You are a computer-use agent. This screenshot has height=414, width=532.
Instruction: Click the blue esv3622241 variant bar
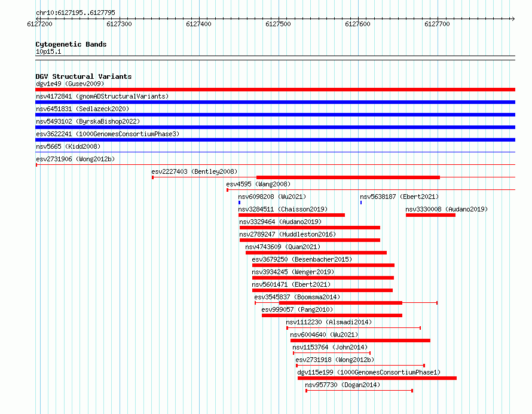(x=275, y=140)
